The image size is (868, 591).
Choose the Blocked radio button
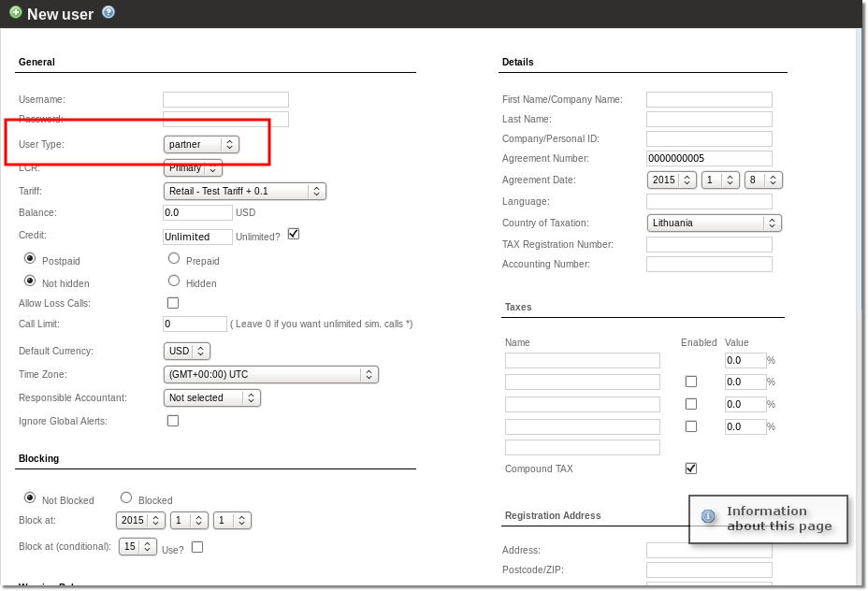point(126,498)
